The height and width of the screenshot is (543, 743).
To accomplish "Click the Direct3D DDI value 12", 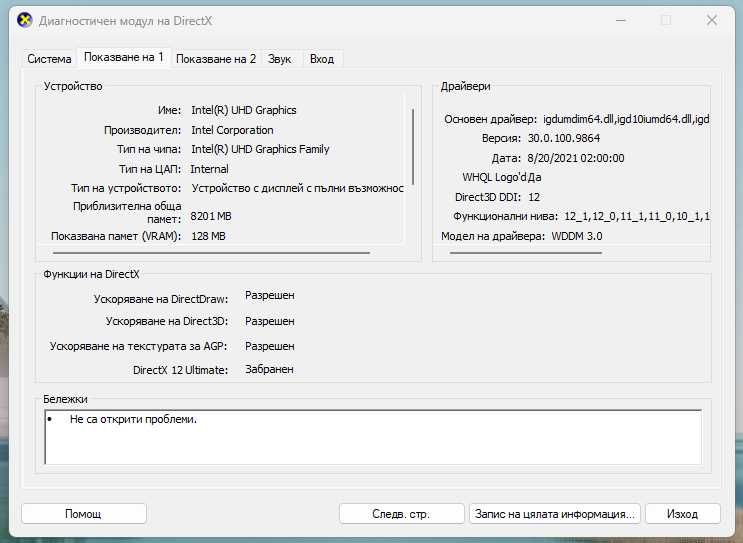I will (534, 197).
